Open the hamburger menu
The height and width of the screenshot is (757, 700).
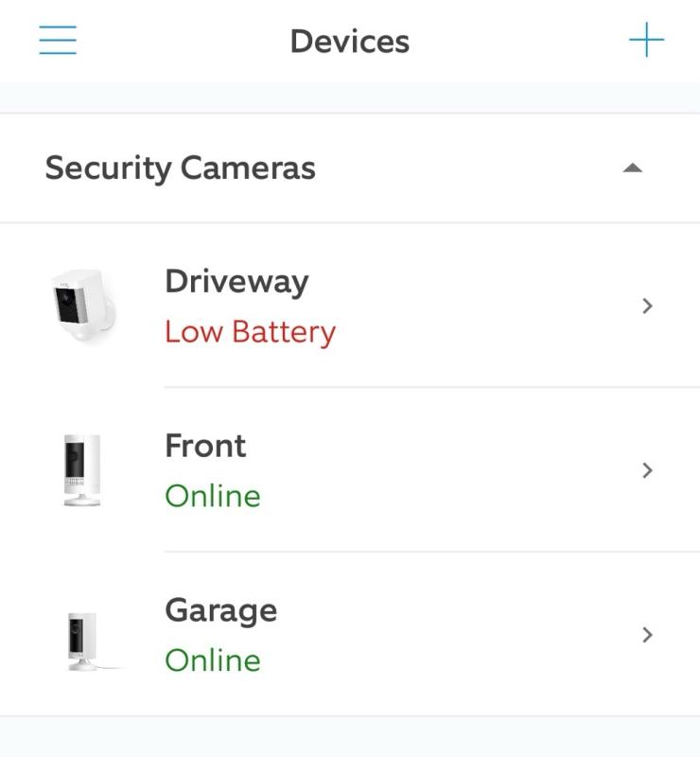[58, 41]
